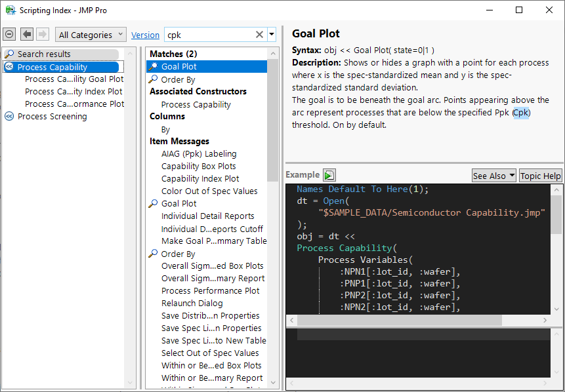This screenshot has width=565, height=392.
Task: Select Save Spec Limits to New Table
Action: pos(213,341)
